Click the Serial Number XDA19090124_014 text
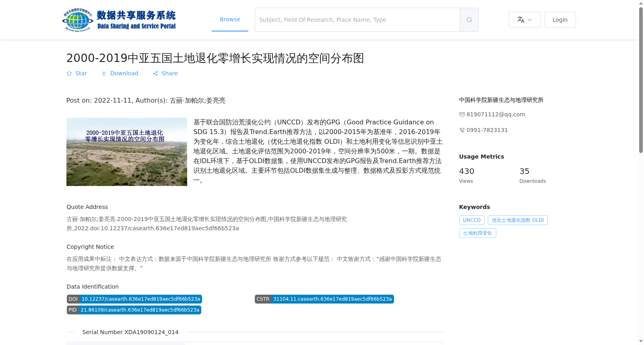Viewport: 644px width, 345px height. coord(130,332)
